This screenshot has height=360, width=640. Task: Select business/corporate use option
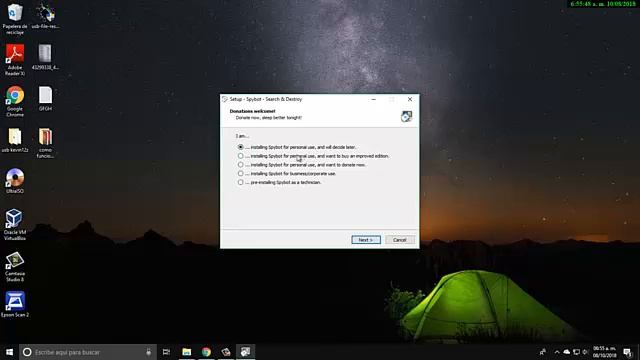[x=287, y=173]
